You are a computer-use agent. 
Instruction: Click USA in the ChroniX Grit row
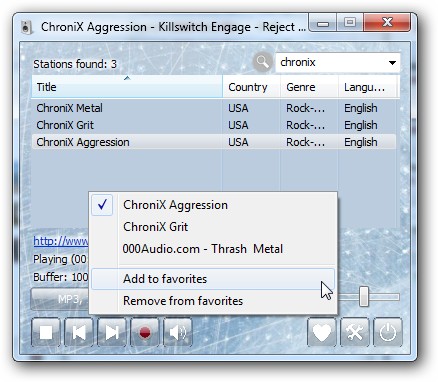[238, 125]
